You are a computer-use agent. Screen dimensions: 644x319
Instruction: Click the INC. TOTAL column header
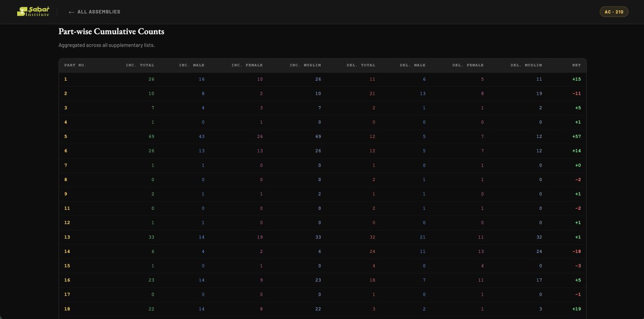tap(140, 65)
